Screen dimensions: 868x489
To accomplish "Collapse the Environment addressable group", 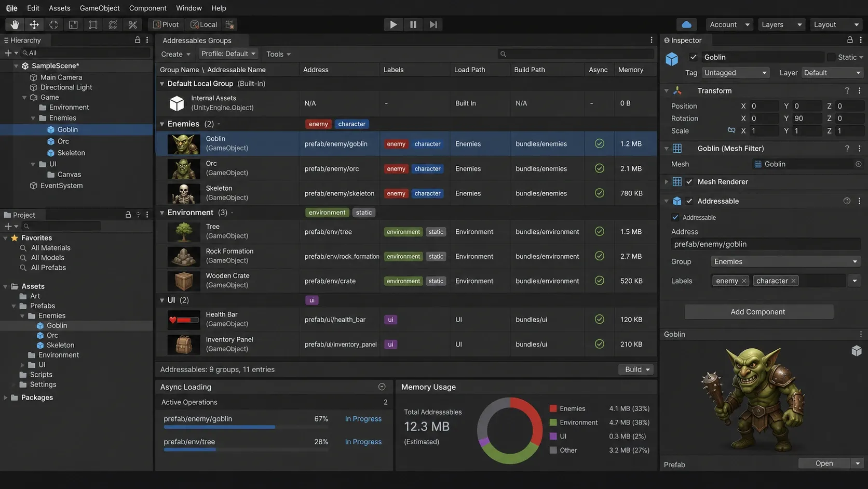I will click(x=162, y=213).
